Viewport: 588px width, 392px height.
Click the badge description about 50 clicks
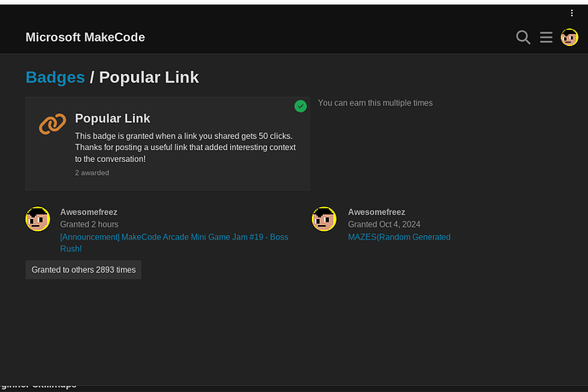185,147
